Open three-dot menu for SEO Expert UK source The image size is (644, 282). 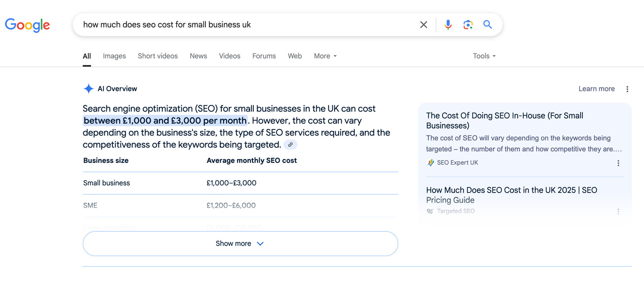click(618, 163)
